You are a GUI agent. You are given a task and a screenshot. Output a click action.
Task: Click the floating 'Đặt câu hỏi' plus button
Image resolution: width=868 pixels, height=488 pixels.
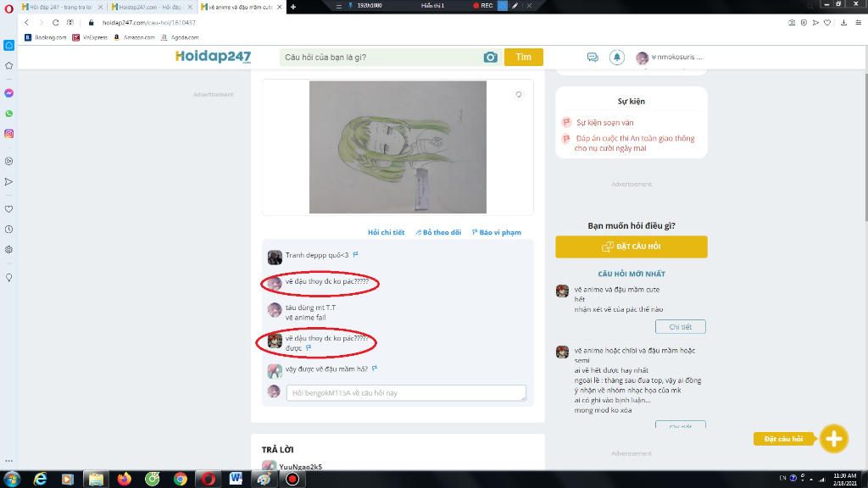(x=834, y=439)
